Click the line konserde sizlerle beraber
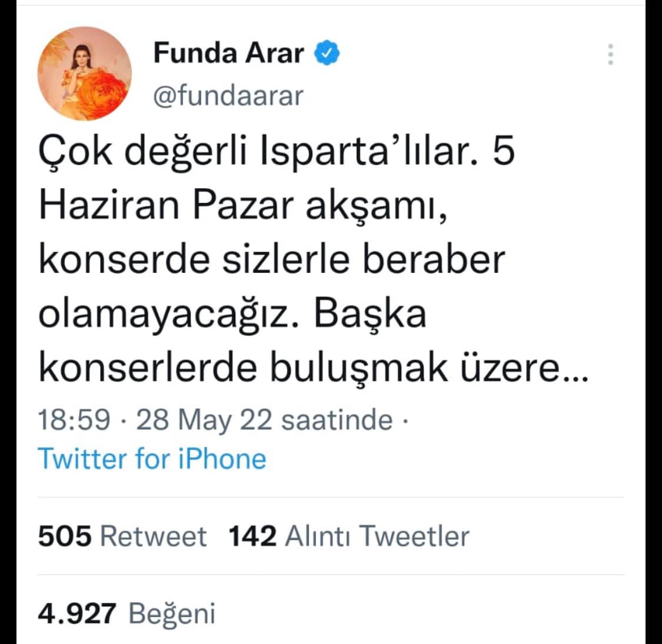 272,259
